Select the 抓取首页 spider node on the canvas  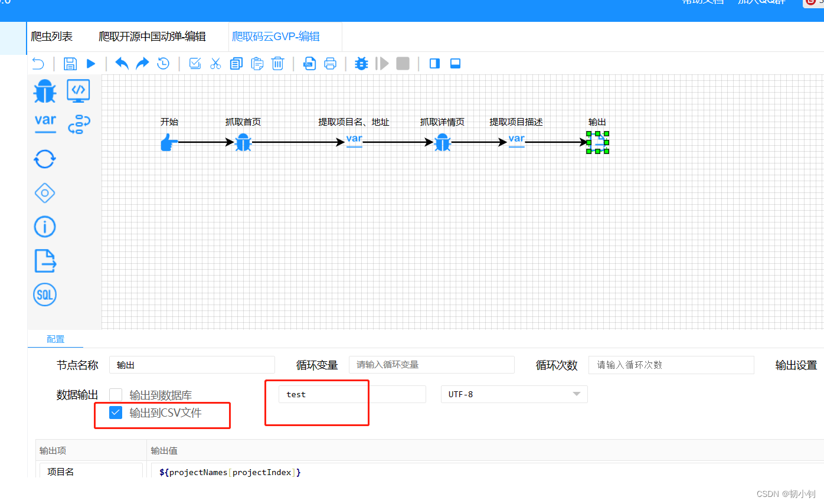[243, 142]
